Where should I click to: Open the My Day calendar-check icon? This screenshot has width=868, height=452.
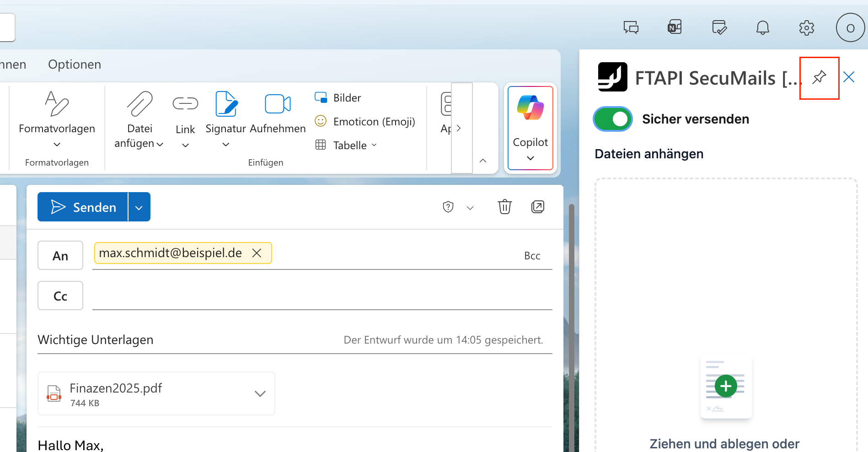(719, 27)
